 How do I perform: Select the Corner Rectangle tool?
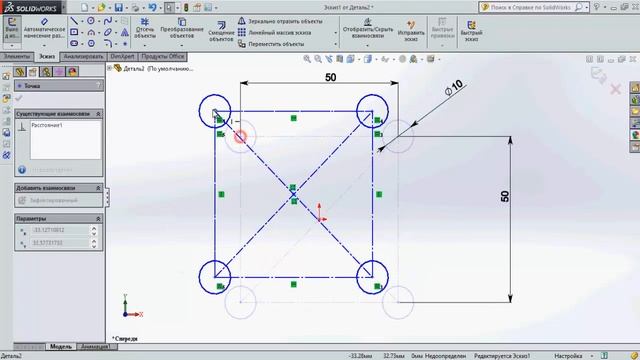click(x=74, y=32)
